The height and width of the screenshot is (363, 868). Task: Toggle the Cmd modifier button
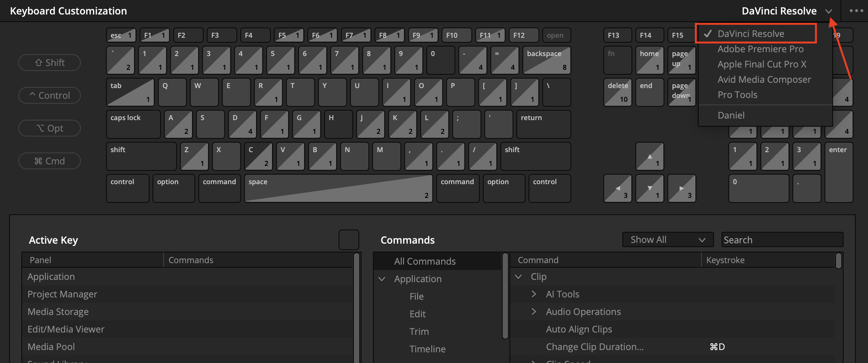50,161
